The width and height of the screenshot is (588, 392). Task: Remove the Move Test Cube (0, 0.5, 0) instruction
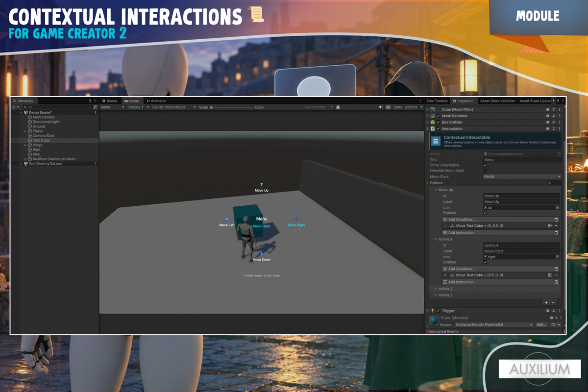pyautogui.click(x=556, y=226)
